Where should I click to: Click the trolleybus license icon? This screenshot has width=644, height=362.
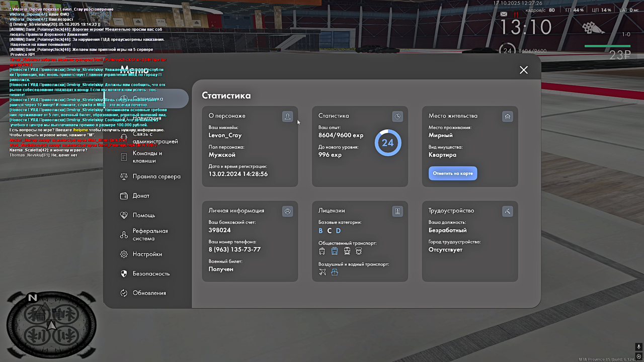pos(322,251)
